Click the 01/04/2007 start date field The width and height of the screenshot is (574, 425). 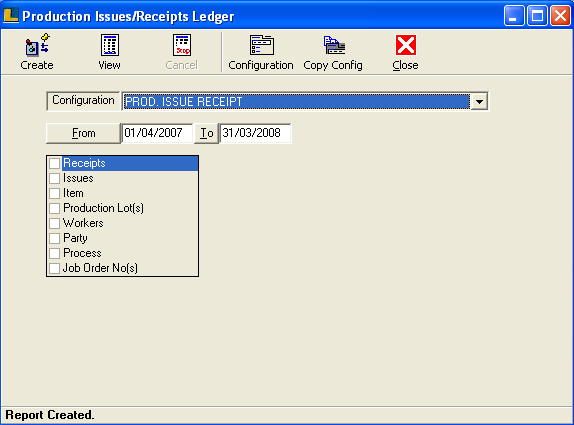157,133
